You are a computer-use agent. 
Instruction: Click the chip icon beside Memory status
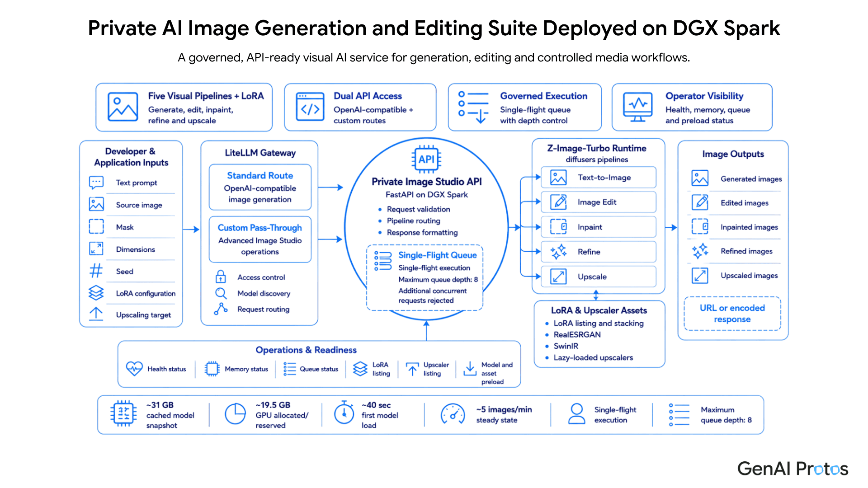pos(212,369)
